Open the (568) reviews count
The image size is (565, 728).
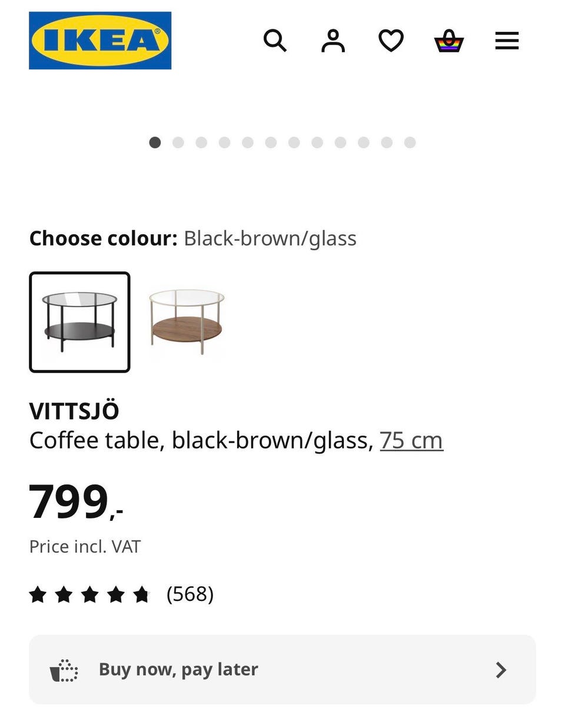click(x=190, y=594)
